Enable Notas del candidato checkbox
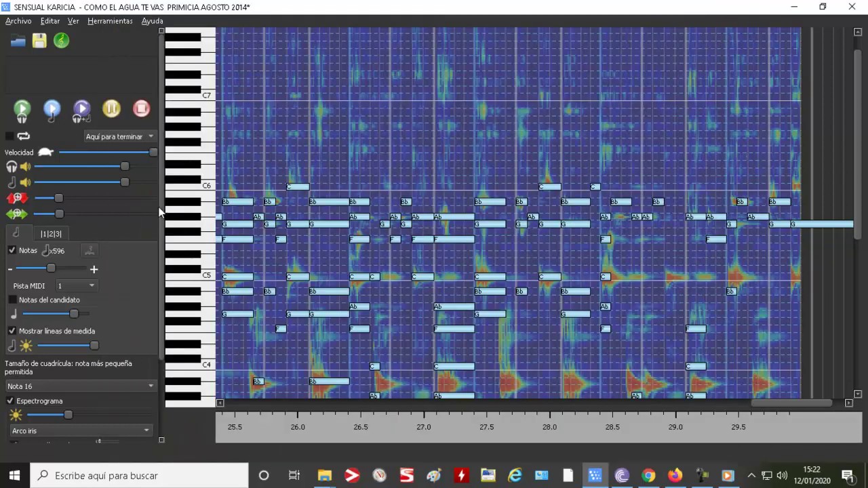The width and height of the screenshot is (868, 488). tap(12, 300)
